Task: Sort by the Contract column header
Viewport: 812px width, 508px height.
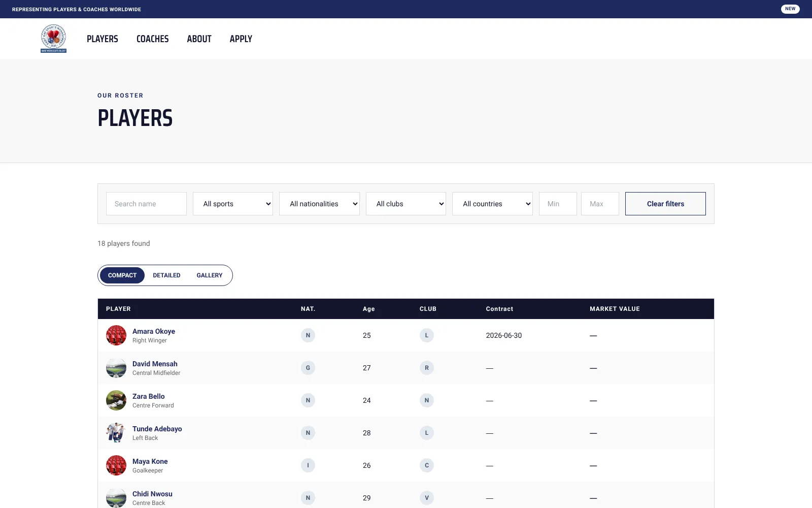Action: click(x=499, y=309)
